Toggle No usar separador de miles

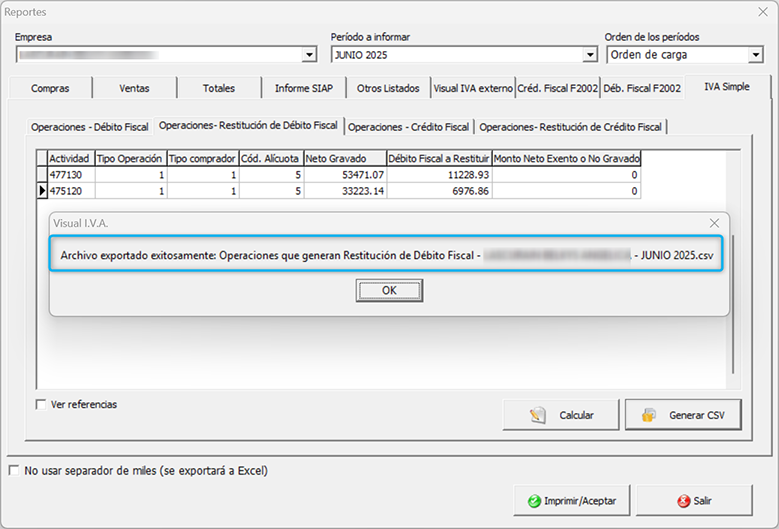14,470
